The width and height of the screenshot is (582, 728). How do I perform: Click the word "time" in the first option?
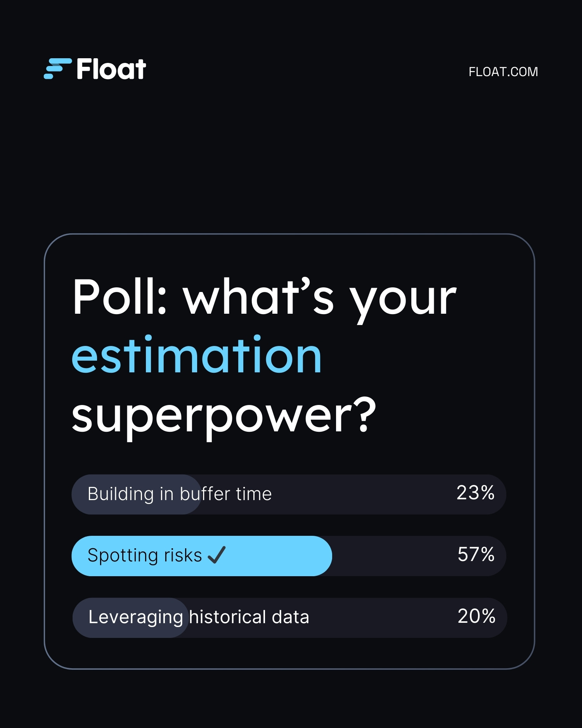point(254,494)
